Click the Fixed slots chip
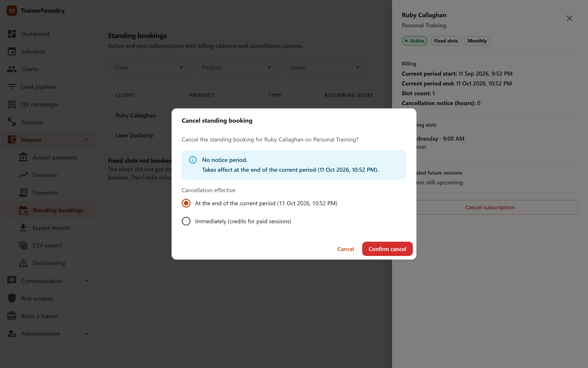 pyautogui.click(x=446, y=41)
